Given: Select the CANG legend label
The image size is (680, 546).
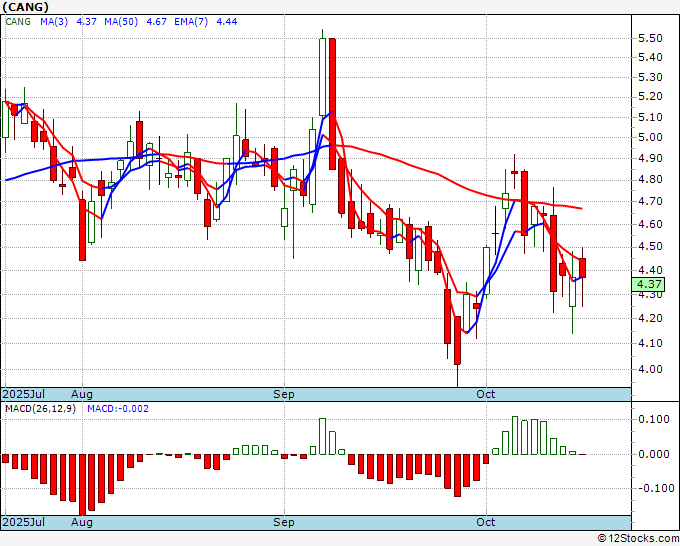Looking at the screenshot, I should [18, 22].
